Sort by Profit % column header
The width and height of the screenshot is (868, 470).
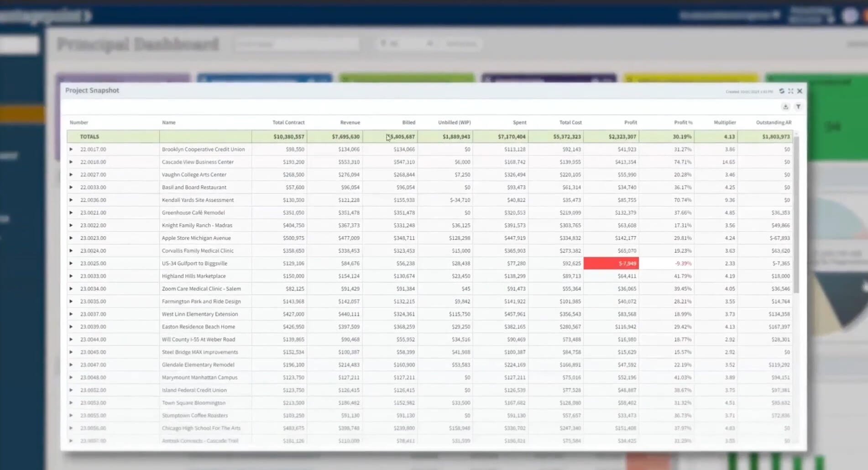tap(683, 122)
